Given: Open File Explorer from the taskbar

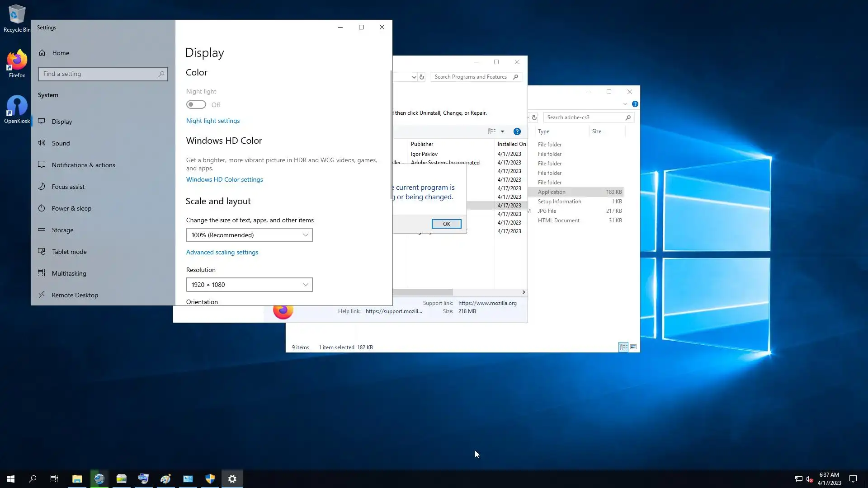Looking at the screenshot, I should click(x=77, y=479).
